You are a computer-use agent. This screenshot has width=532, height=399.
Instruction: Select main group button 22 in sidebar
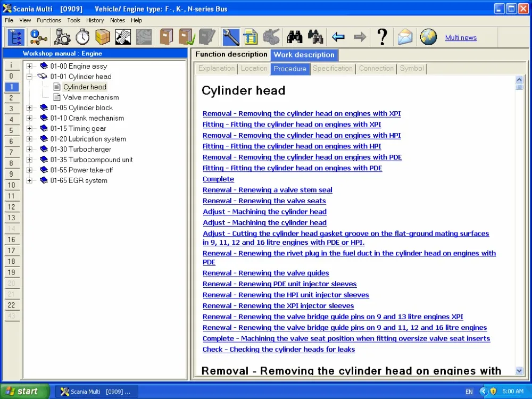point(11,305)
